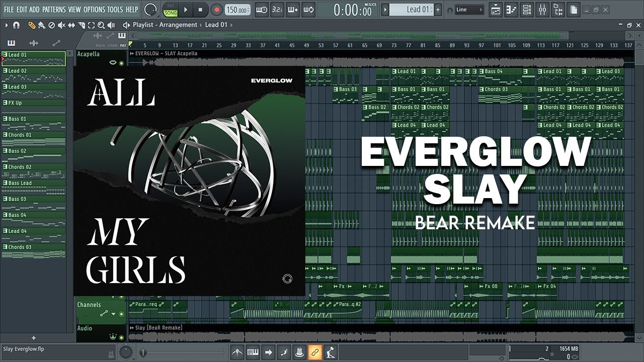The width and height of the screenshot is (644, 362).
Task: Open the ADD menu
Action: tap(34, 10)
